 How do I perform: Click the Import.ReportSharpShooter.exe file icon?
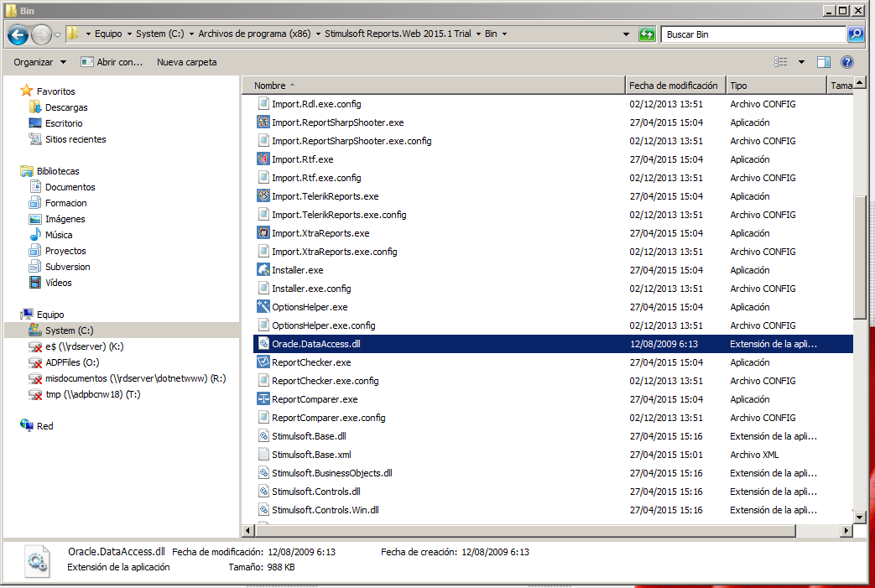coord(263,122)
